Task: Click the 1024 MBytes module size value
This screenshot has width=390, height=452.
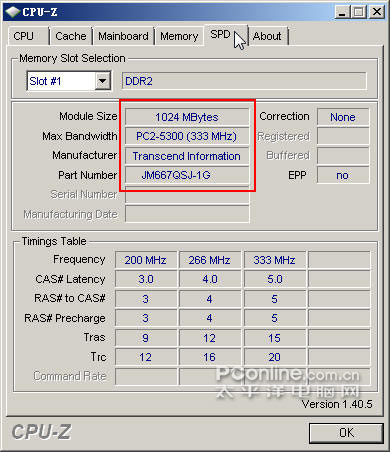Action: (187, 117)
